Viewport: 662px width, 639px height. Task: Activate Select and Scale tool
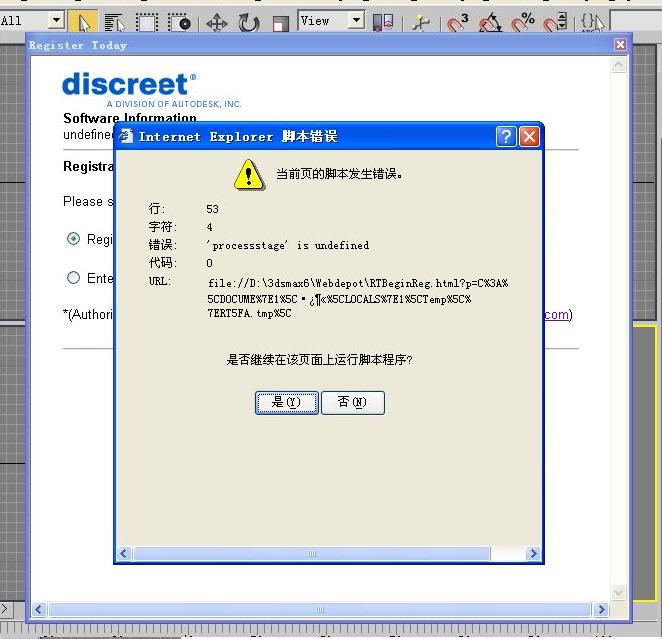click(x=280, y=24)
